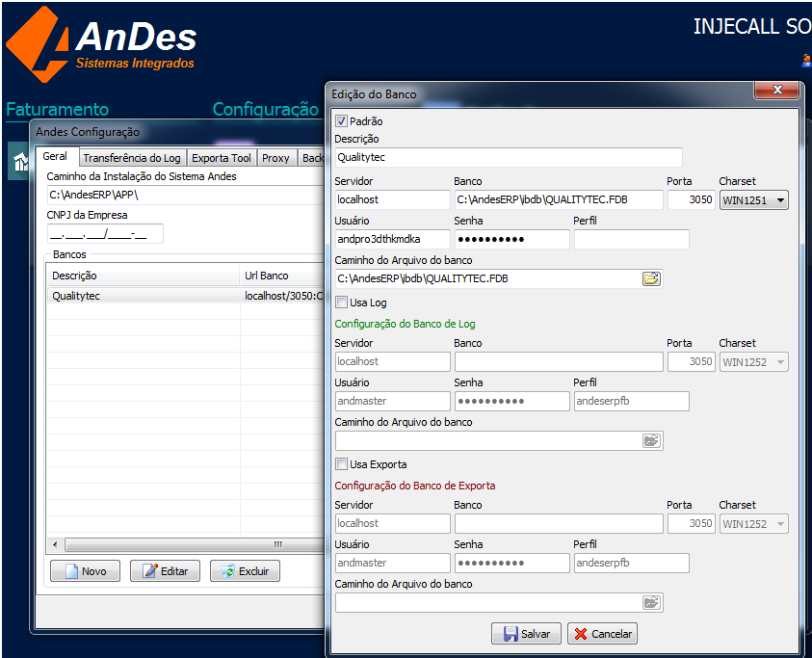Click the main Servidor field with localhost

pos(393,199)
